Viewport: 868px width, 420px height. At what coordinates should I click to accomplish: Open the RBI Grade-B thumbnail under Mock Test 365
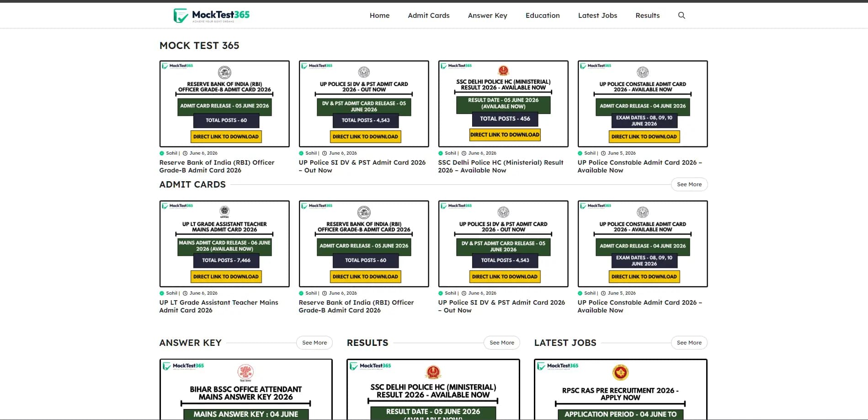(x=224, y=104)
